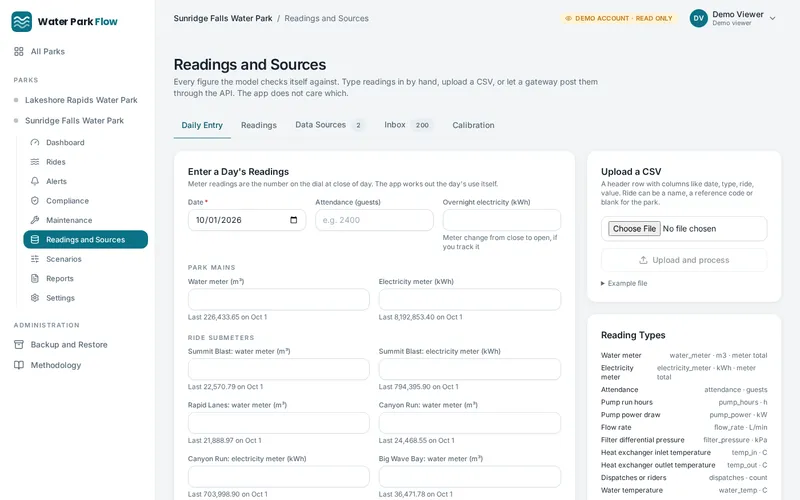Click Canyon Run water meter field

(x=470, y=423)
